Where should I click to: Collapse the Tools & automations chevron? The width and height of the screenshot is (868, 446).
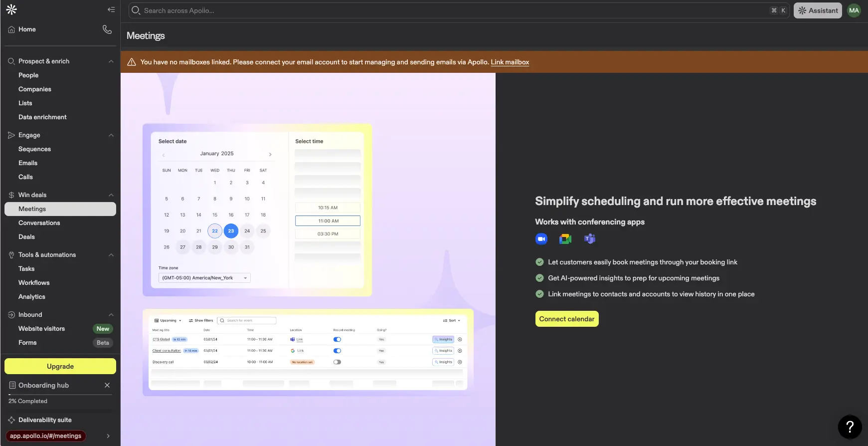point(111,255)
